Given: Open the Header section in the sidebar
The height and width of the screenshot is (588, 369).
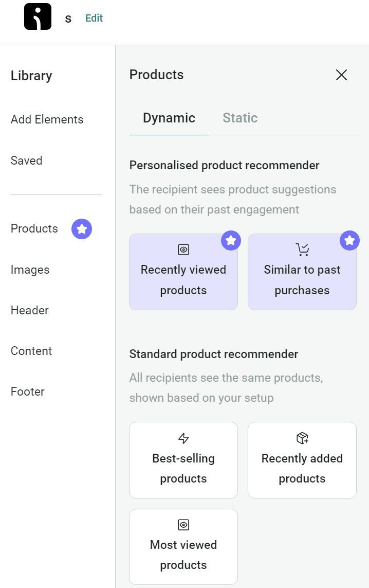Looking at the screenshot, I should pyautogui.click(x=29, y=310).
